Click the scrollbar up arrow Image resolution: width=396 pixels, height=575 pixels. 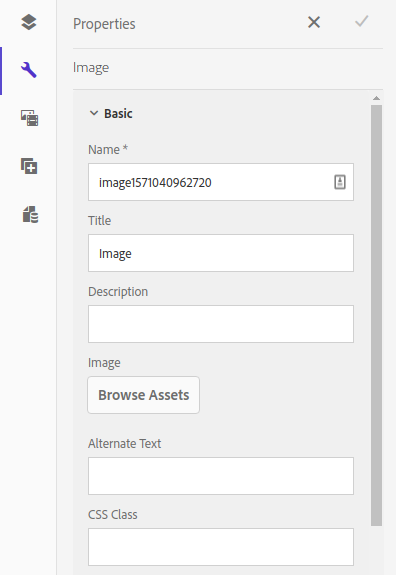click(x=376, y=98)
